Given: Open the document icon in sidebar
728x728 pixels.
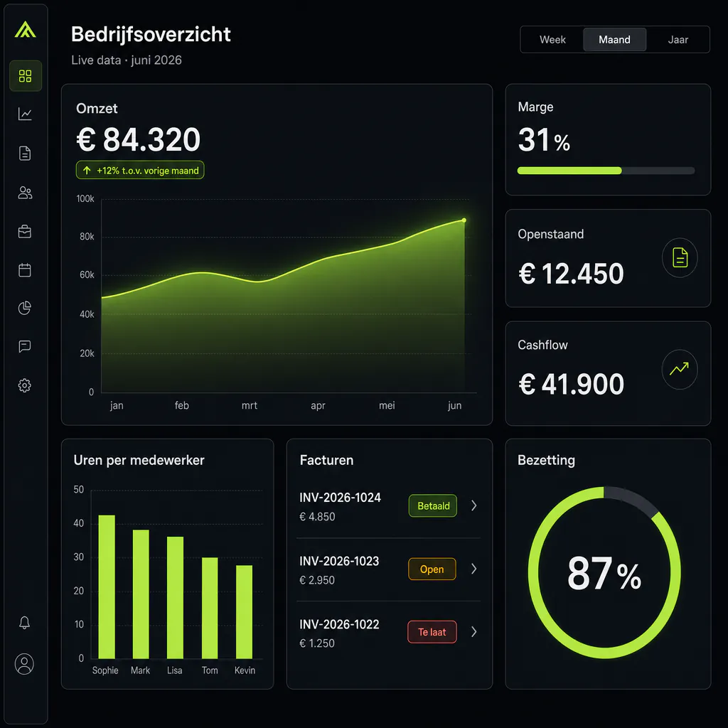Looking at the screenshot, I should [x=25, y=154].
